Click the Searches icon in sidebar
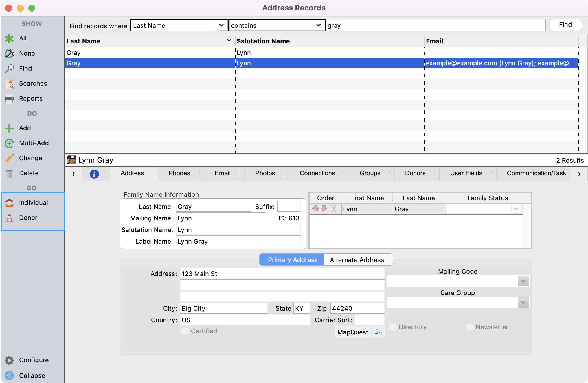This screenshot has height=383, width=588. coord(10,84)
